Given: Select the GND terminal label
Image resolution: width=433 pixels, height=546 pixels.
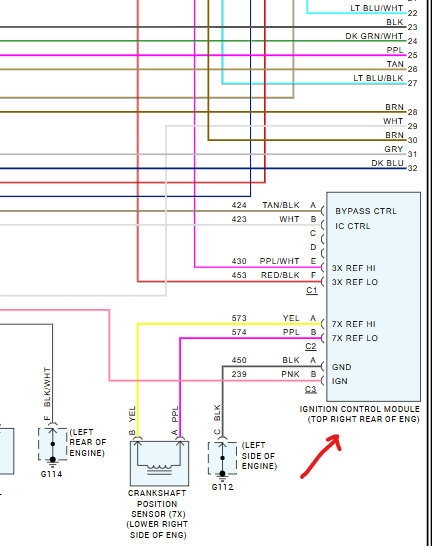Looking at the screenshot, I should click(341, 367).
